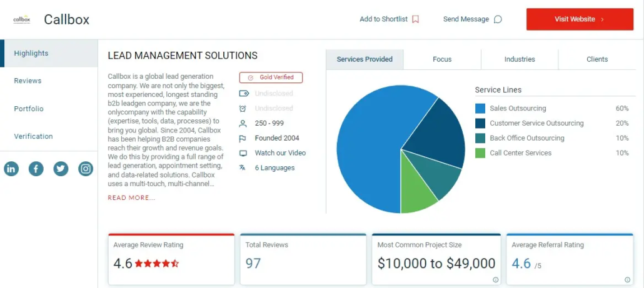The height and width of the screenshot is (288, 644).
Task: Click the person icon next to 250 - 999
Action: (243, 123)
